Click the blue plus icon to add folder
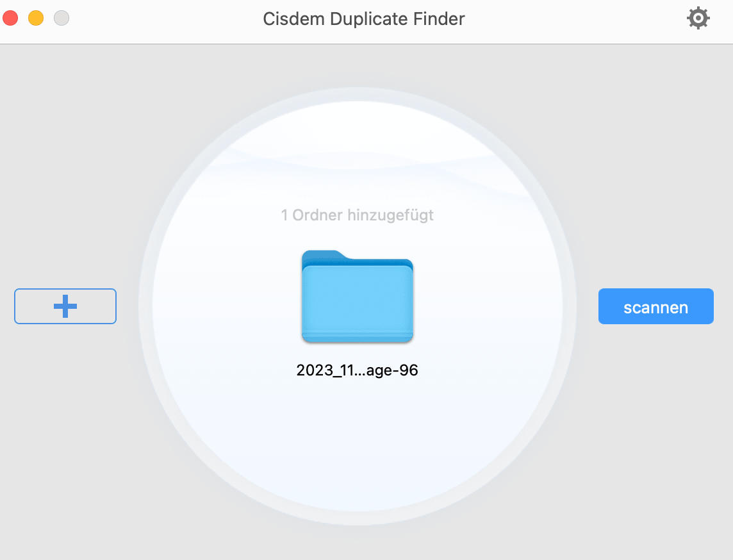 click(65, 306)
